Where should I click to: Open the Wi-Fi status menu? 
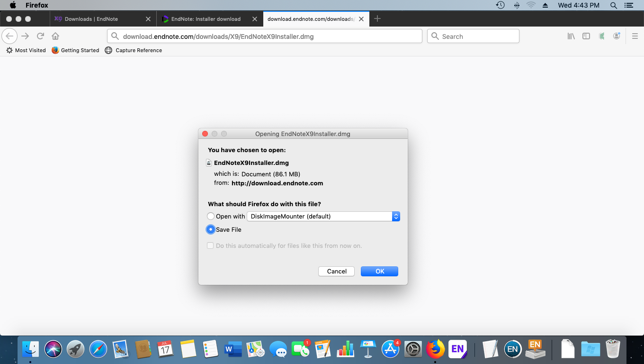(x=531, y=5)
